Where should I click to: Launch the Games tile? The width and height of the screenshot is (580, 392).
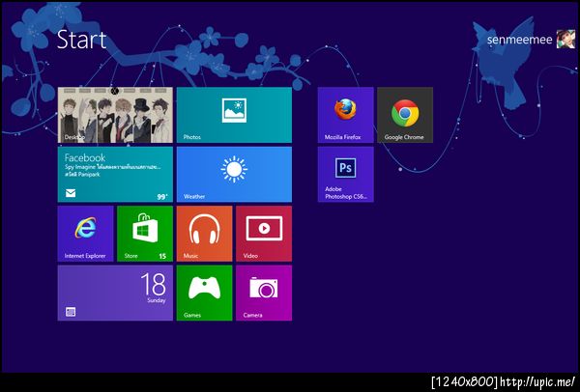[x=205, y=293]
